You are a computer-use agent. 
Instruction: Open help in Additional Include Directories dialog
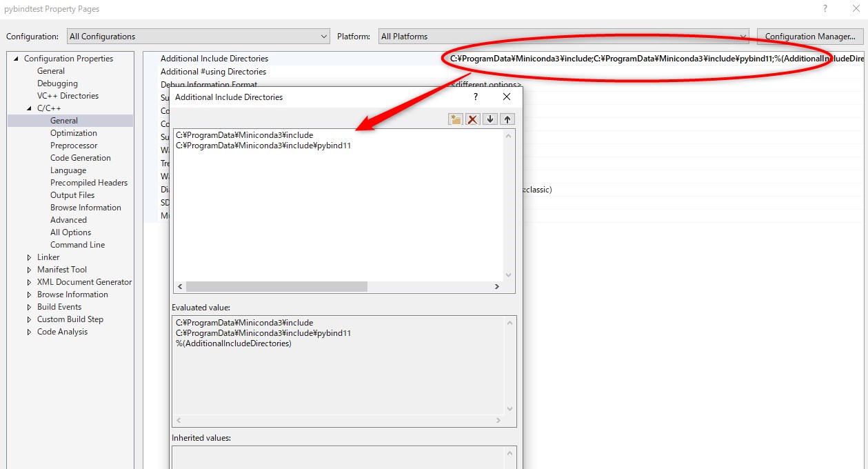[x=475, y=97]
